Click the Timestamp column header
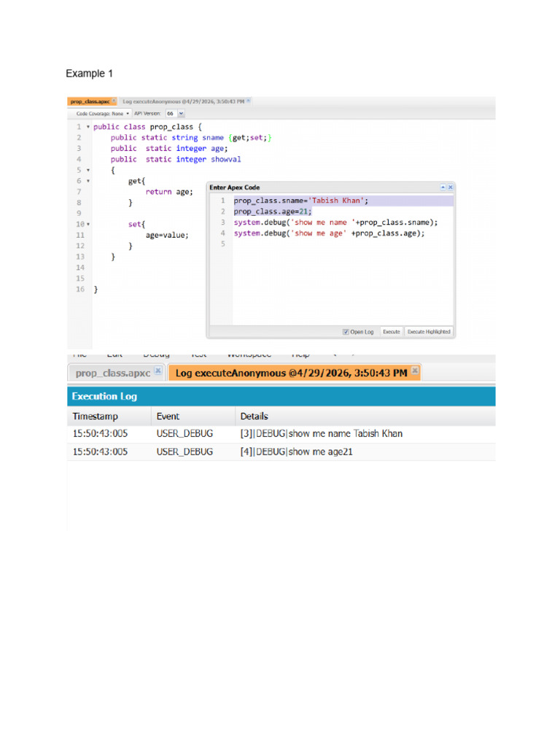 [109, 417]
